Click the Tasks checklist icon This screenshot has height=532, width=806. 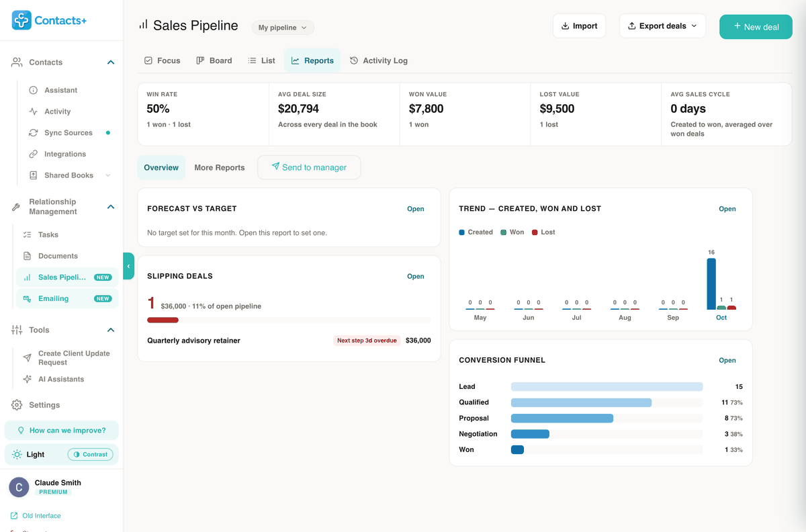pyautogui.click(x=27, y=234)
